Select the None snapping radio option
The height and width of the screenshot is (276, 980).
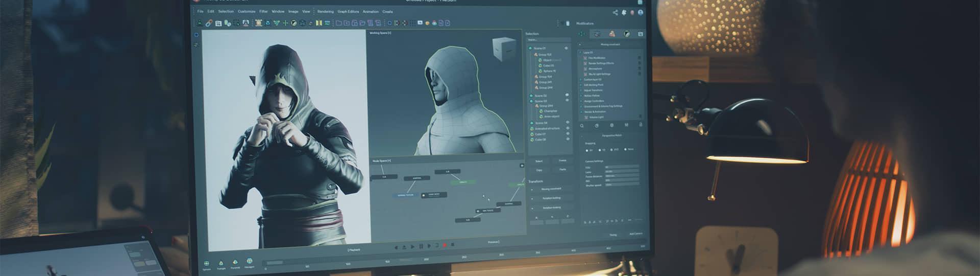click(x=626, y=149)
